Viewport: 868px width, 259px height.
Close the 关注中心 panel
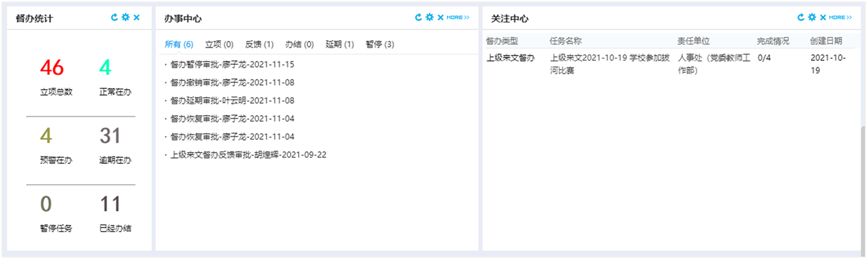[x=823, y=17]
